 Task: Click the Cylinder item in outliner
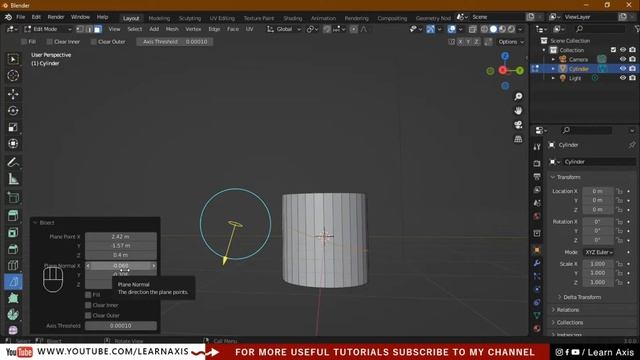click(578, 69)
